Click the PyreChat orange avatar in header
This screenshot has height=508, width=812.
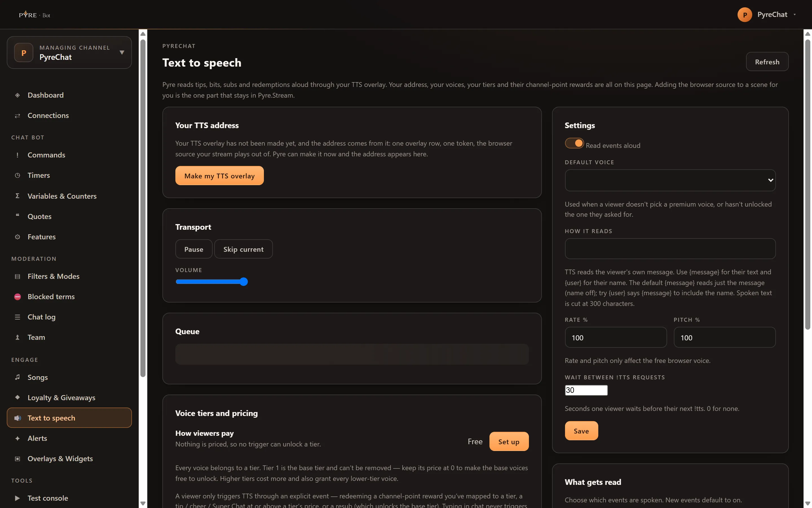click(745, 15)
